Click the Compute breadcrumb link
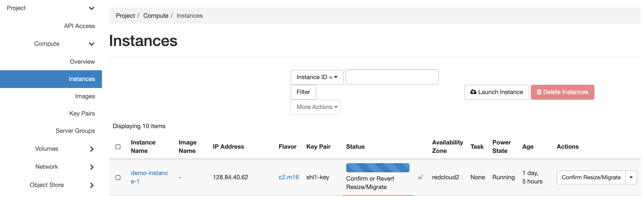The image size is (644, 197). (156, 16)
